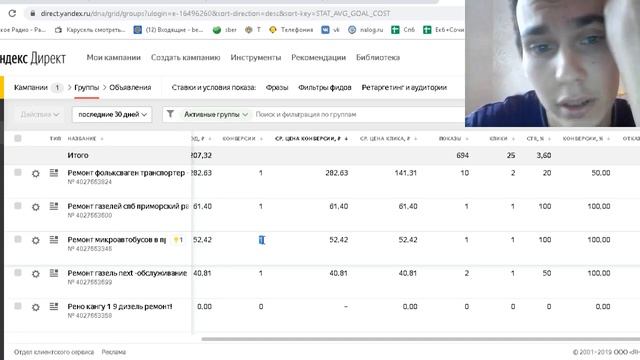Open the Реклама footer link
The height and width of the screenshot is (360, 640).
click(x=113, y=352)
